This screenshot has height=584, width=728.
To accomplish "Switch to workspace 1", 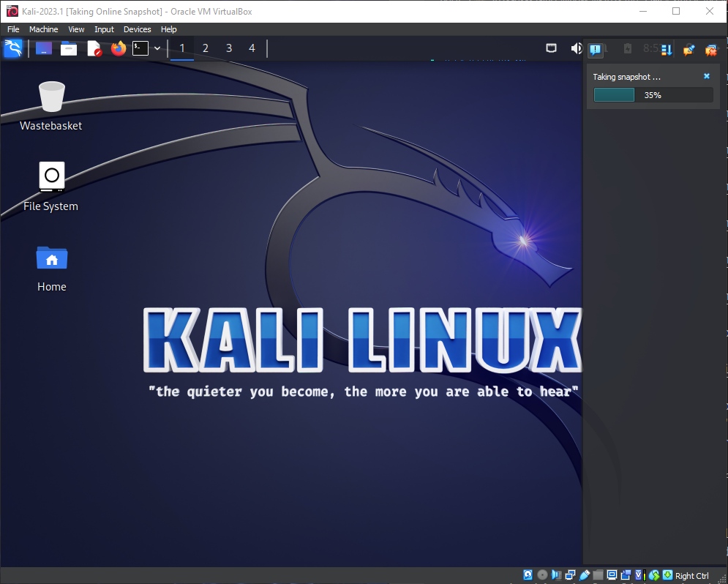I will 182,48.
